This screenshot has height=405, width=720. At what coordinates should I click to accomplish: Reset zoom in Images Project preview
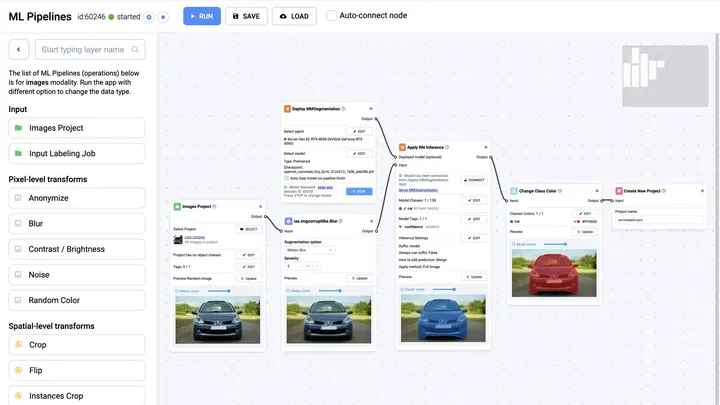pyautogui.click(x=187, y=291)
